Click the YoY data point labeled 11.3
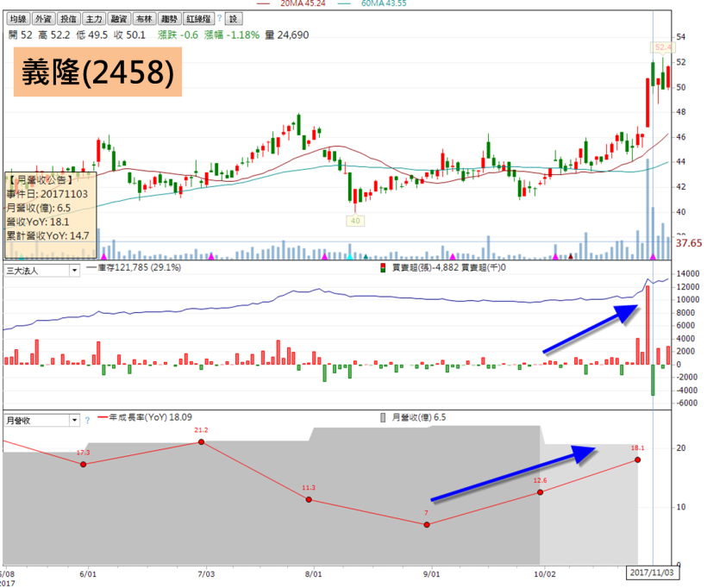Image resolution: width=707 pixels, height=588 pixels. tap(309, 499)
